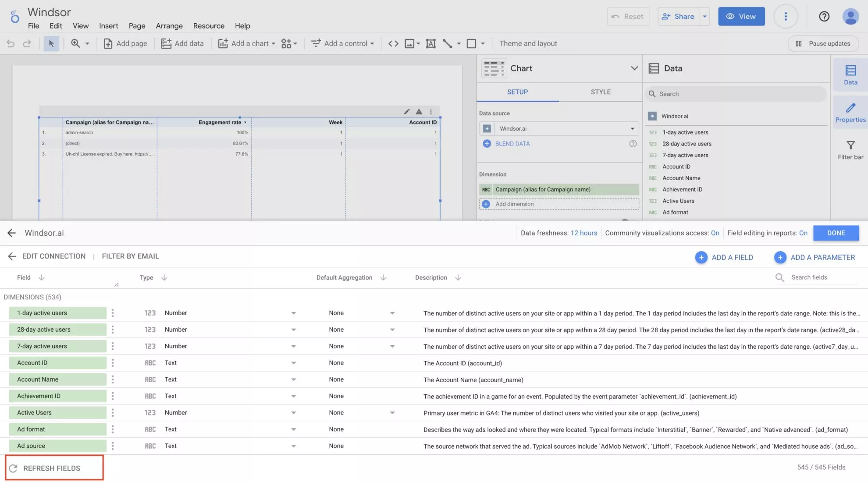Select the rectangle shape tool
The image size is (868, 482).
coord(471,43)
